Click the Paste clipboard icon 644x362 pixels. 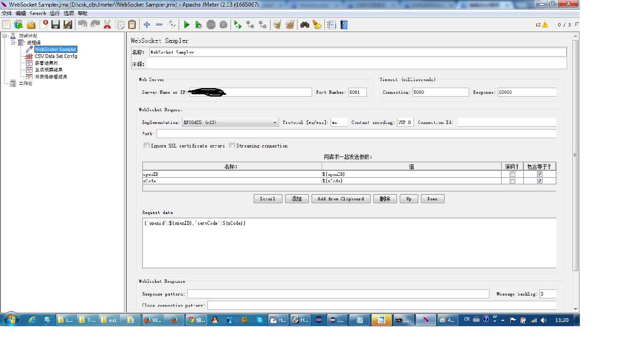[132, 25]
